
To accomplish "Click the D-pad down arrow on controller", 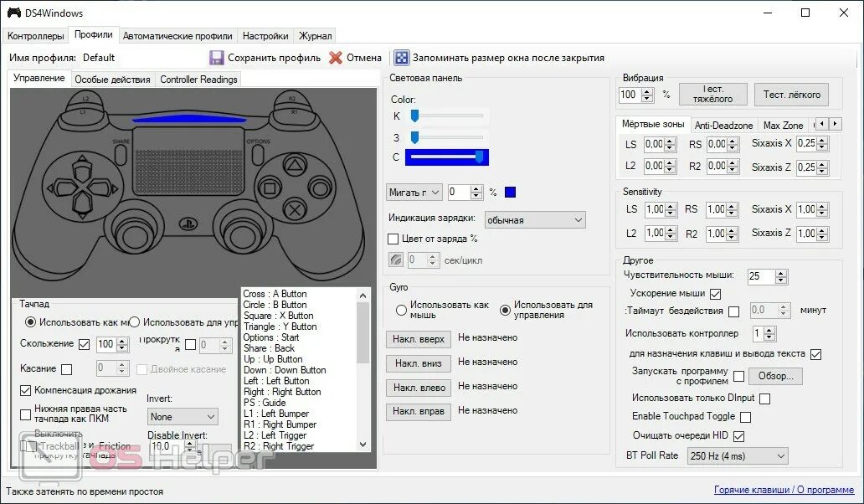I will click(x=82, y=207).
